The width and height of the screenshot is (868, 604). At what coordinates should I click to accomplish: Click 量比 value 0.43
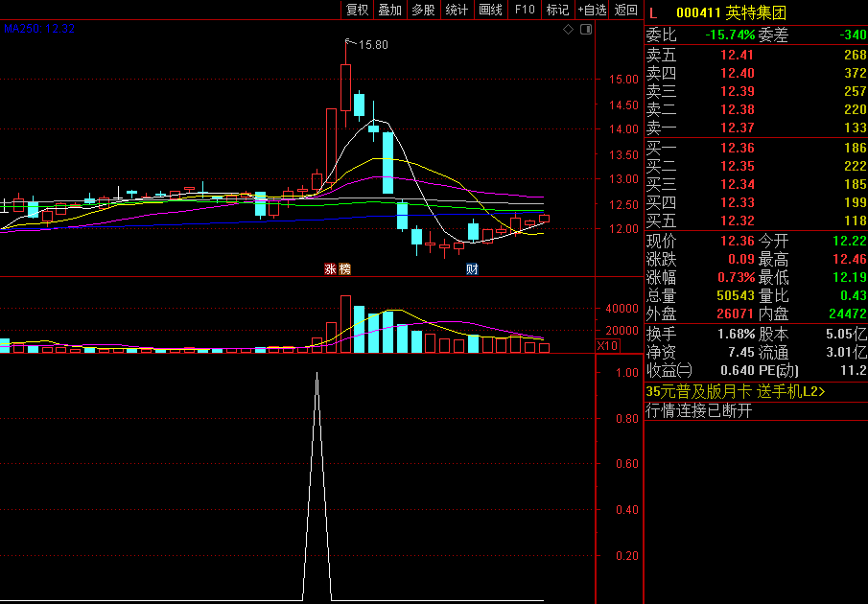[853, 295]
